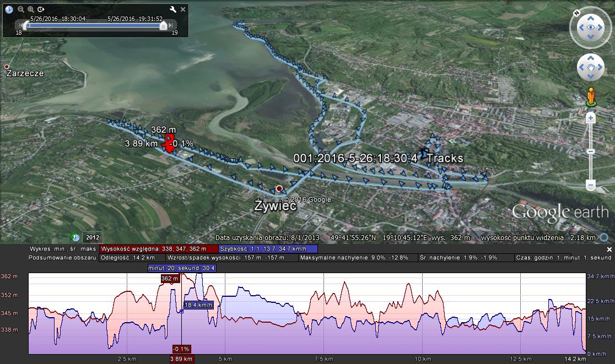Close the time slider panel
This screenshot has height=364, width=615.
(x=183, y=9)
